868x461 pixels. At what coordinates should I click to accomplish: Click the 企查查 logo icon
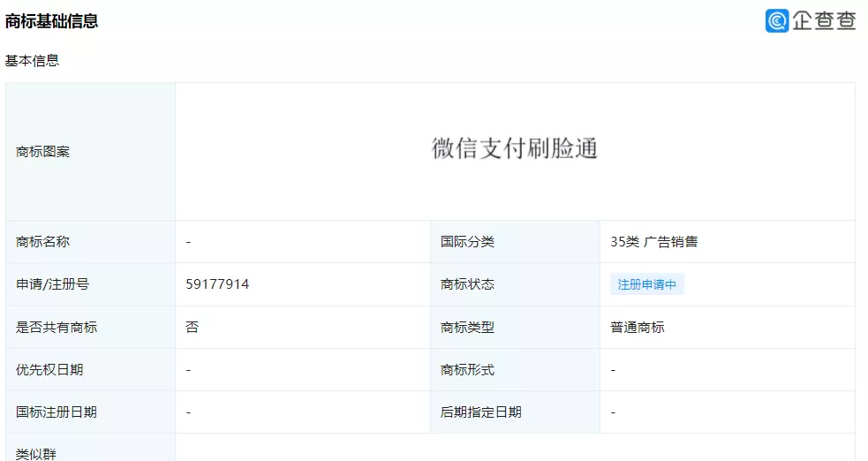coord(777,21)
